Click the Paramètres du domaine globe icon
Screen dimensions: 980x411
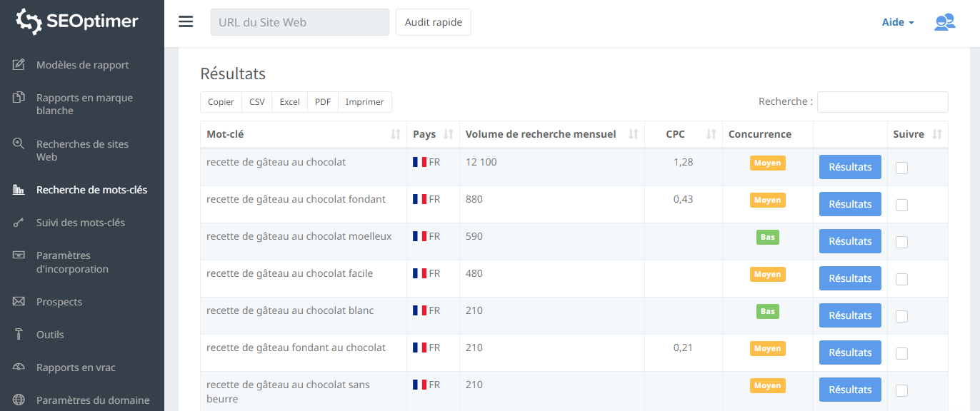(19, 400)
